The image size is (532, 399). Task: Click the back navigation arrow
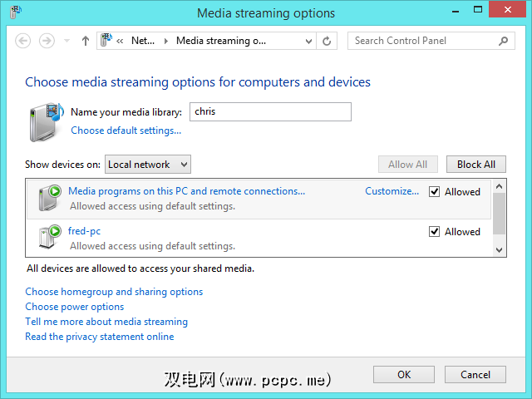(23, 41)
